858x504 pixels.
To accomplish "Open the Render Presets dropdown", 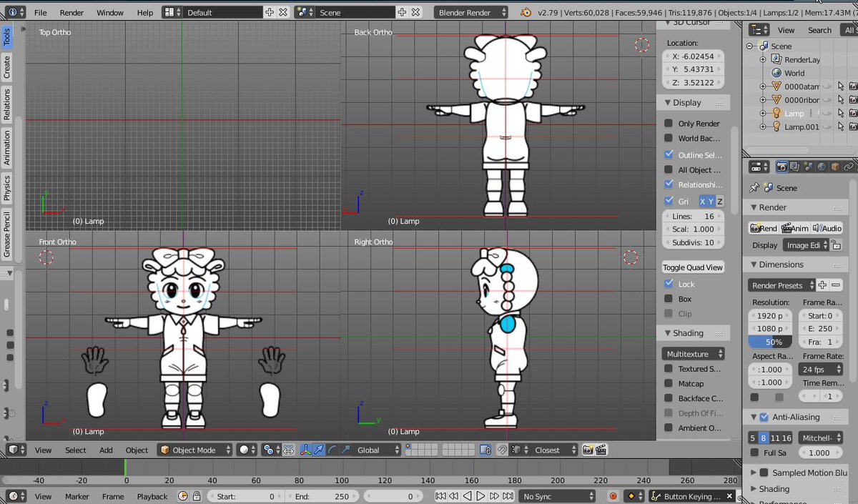I will tap(782, 285).
